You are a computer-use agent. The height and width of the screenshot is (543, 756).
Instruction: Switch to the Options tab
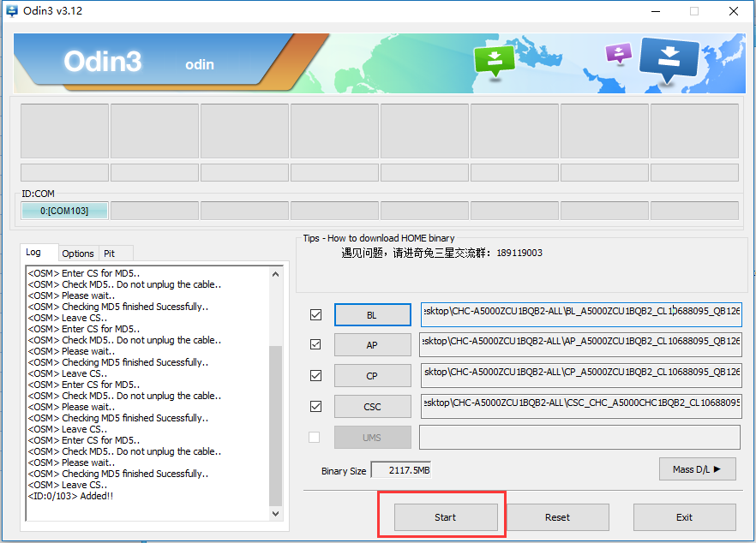click(x=78, y=254)
